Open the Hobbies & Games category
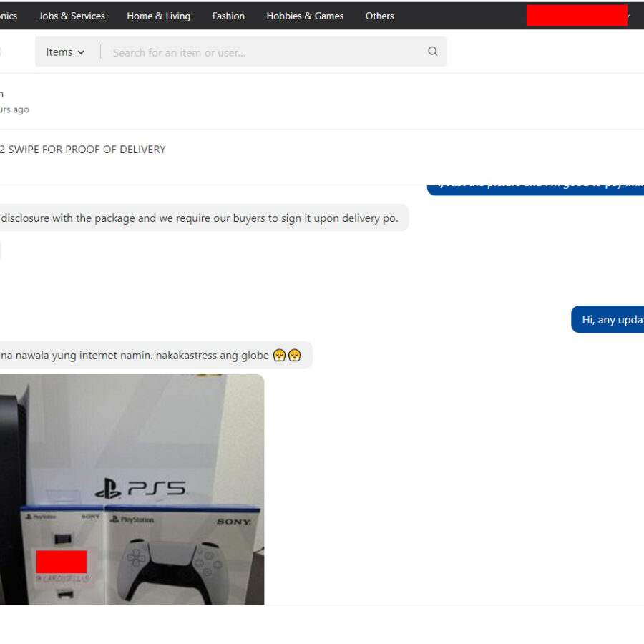Viewport: 644px width, 644px height. 305,16
